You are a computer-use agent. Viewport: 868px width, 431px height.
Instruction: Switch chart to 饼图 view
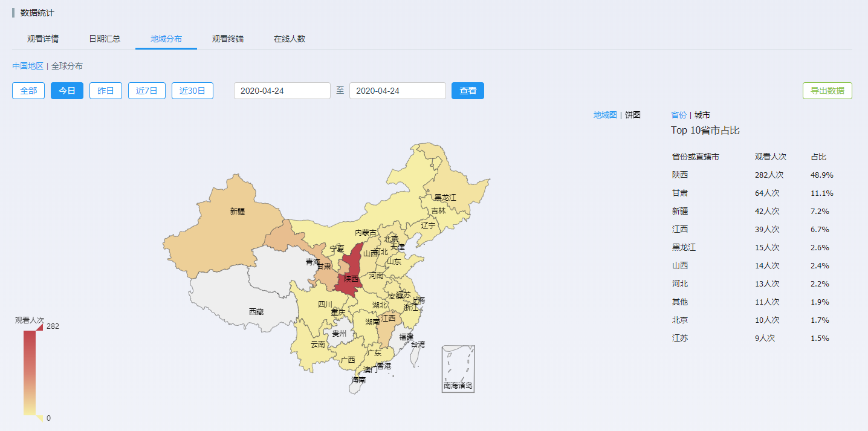point(633,115)
